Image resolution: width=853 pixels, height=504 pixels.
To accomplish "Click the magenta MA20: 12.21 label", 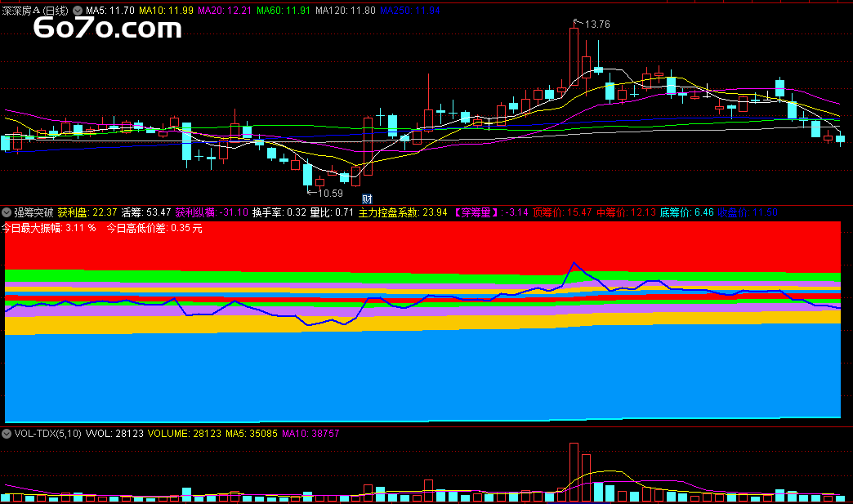I will point(225,11).
